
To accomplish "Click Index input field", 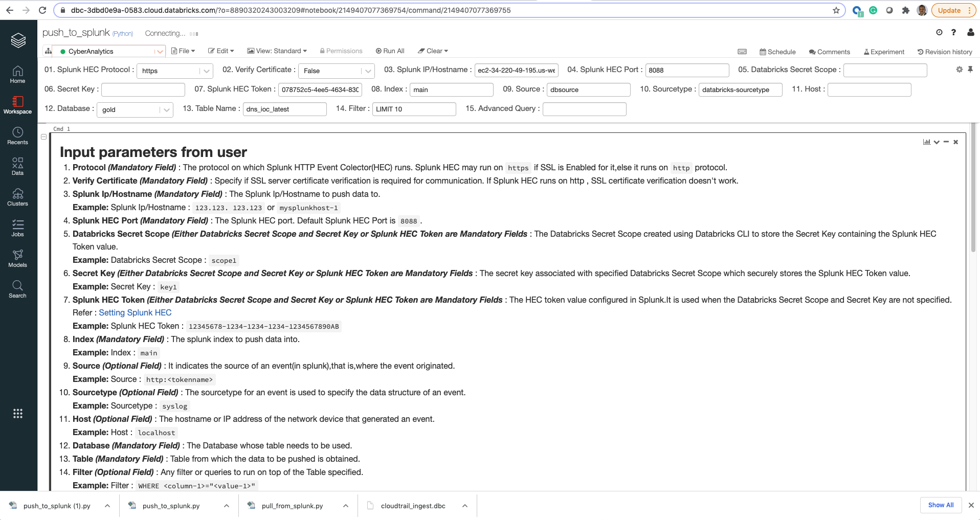I will (x=452, y=89).
